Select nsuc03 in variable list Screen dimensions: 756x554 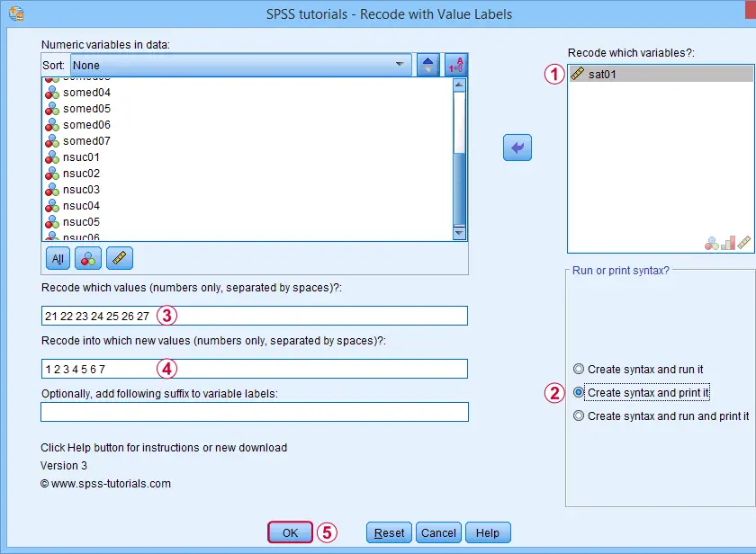point(247,190)
